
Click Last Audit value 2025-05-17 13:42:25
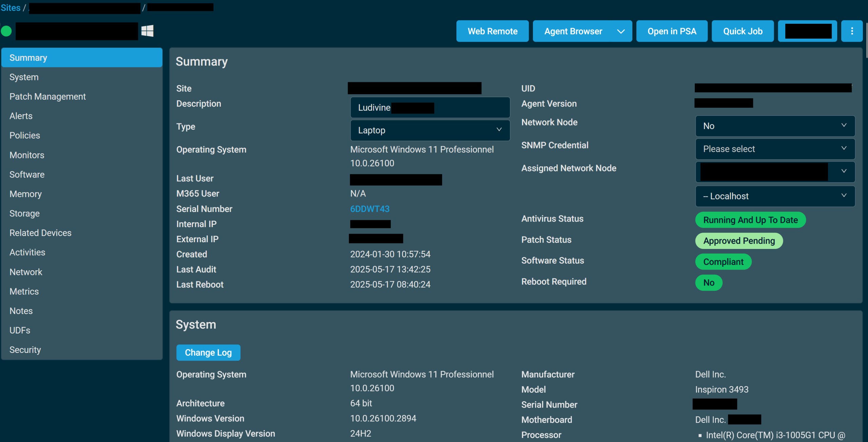(x=390, y=270)
